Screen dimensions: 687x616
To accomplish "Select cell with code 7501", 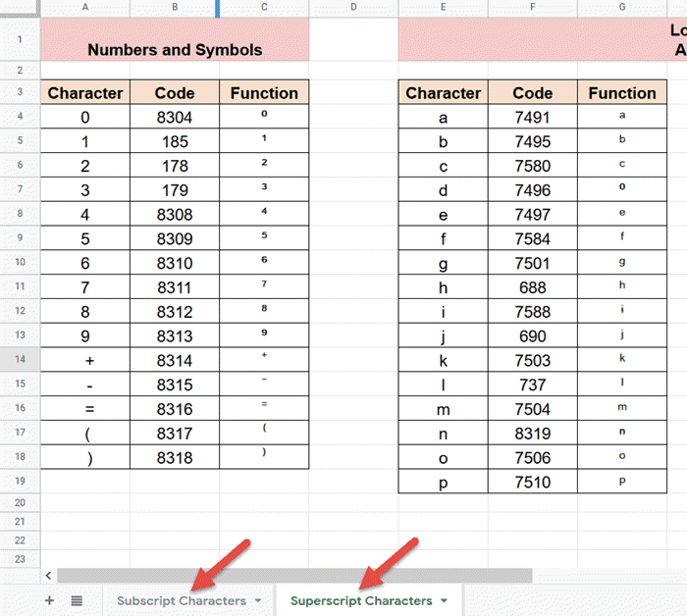I will tap(532, 262).
